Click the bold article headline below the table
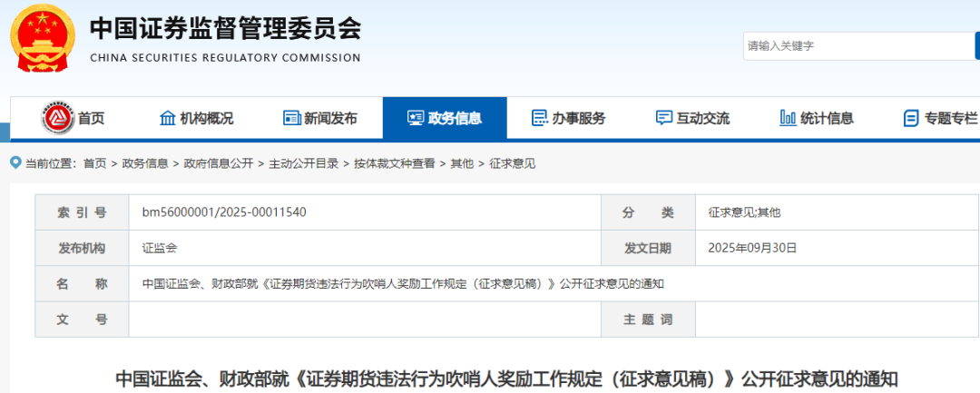The image size is (980, 393). coord(507,379)
